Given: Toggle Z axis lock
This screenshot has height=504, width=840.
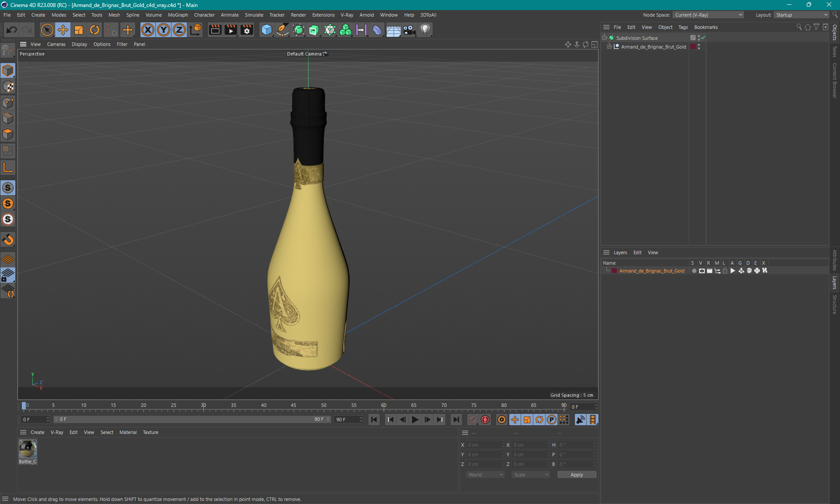Looking at the screenshot, I should tap(179, 30).
